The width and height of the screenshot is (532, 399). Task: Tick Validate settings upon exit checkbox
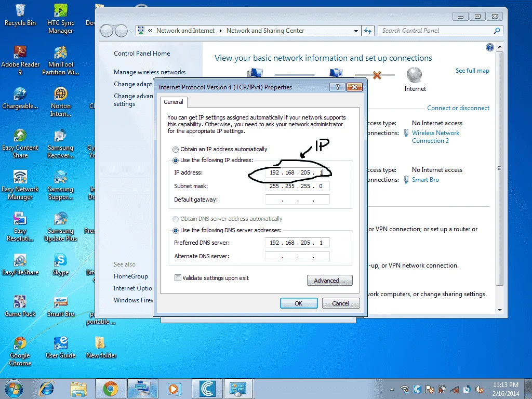click(x=178, y=278)
